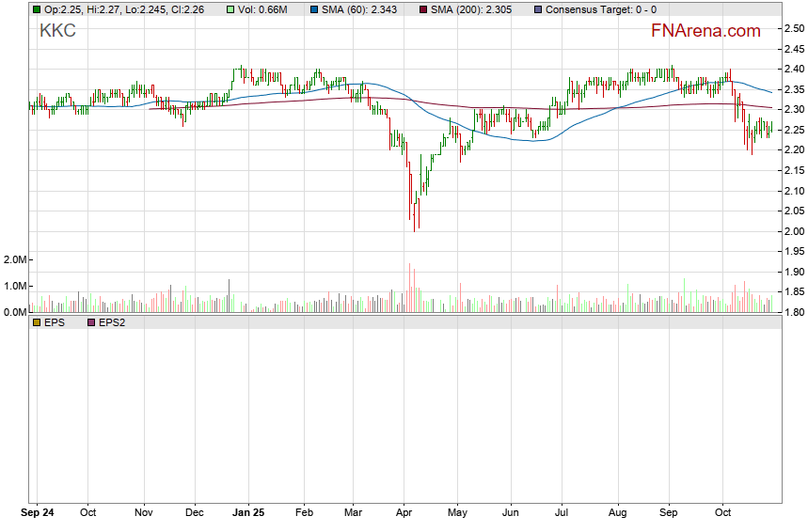Click the green OHLC price legend swatch
This screenshot has width=808, height=532.
coord(37,9)
